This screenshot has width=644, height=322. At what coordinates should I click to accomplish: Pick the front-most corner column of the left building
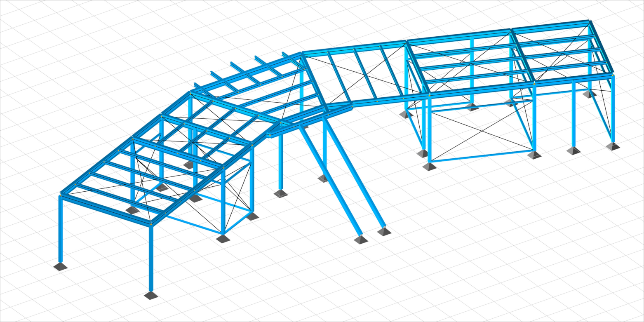(151, 259)
